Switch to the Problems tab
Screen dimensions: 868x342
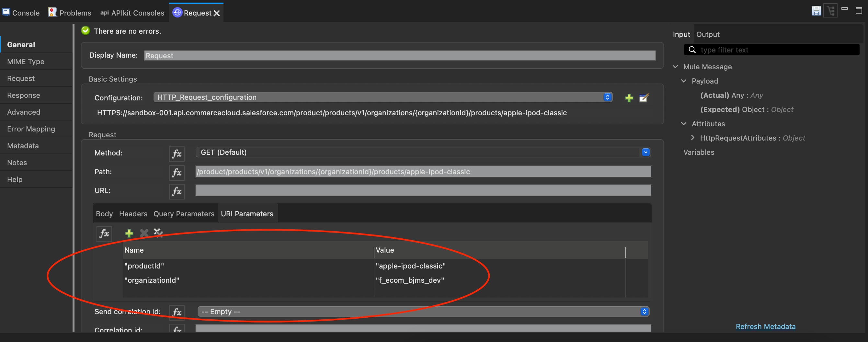[x=69, y=13]
